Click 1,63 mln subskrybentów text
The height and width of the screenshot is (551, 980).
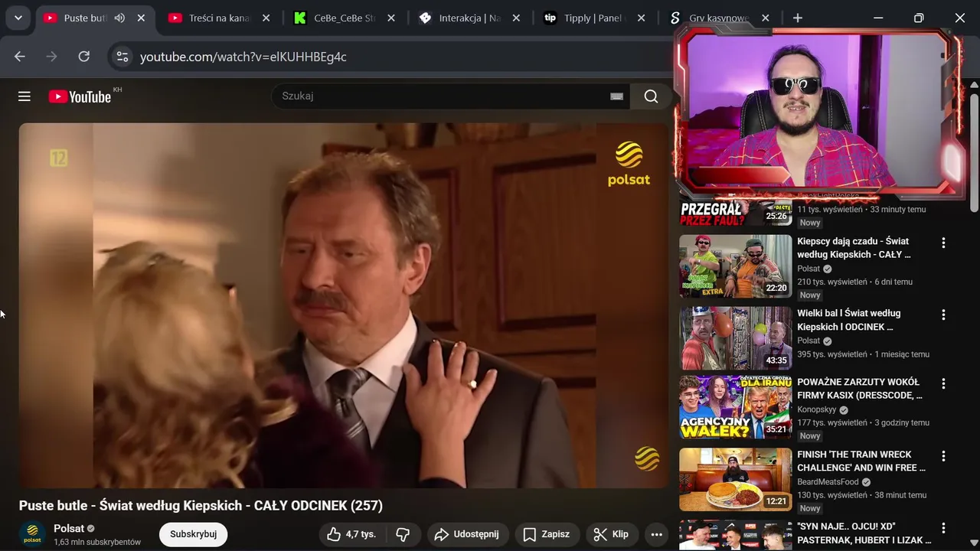pos(97,542)
